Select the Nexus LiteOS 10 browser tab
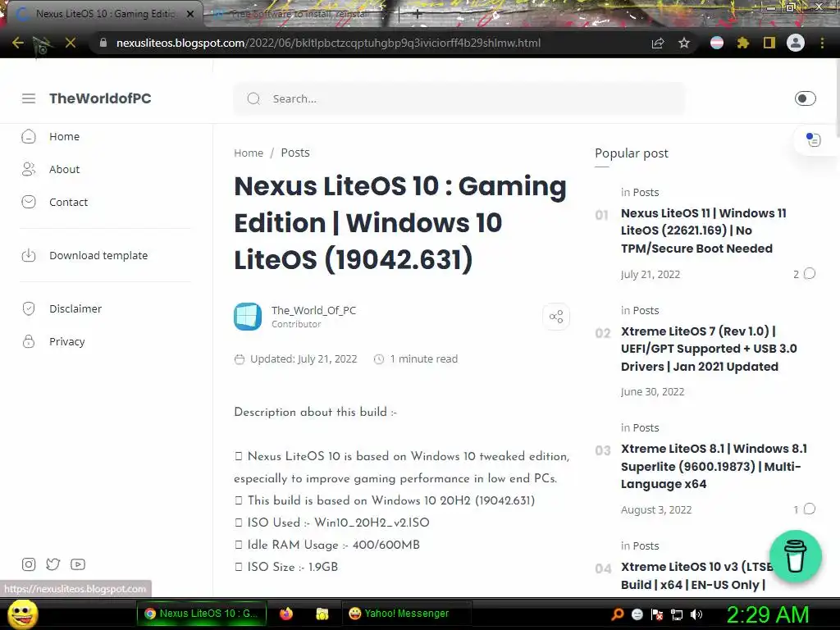Screen dimensions: 840x630 coord(104,14)
